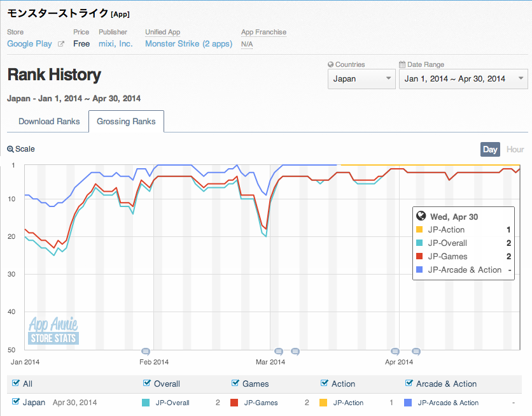Screen dimensions: 532x416
Task: Switch to the Download Ranks tab
Action: click(x=49, y=121)
